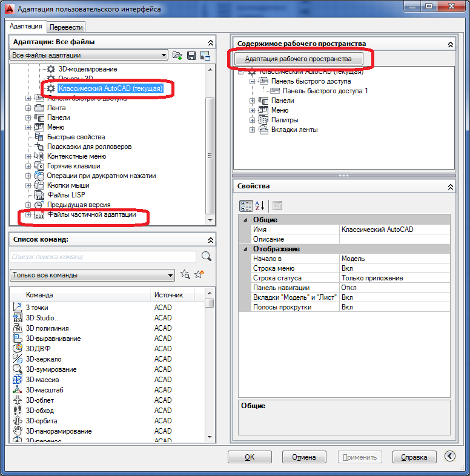470x476 pixels.
Task: Collapse the Панель быстрого доступа workspace node
Action: 252,81
